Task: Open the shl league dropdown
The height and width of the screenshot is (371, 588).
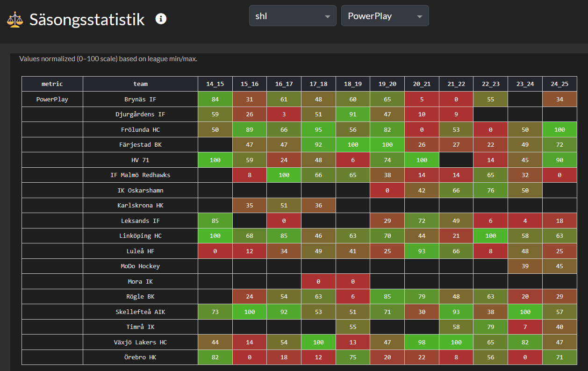Action: (x=292, y=16)
